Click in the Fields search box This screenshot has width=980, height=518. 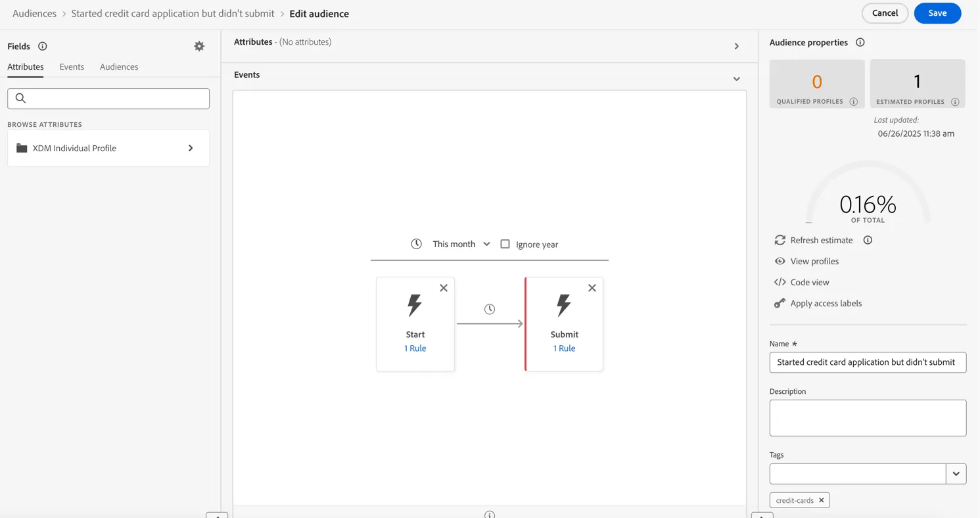[x=108, y=99]
